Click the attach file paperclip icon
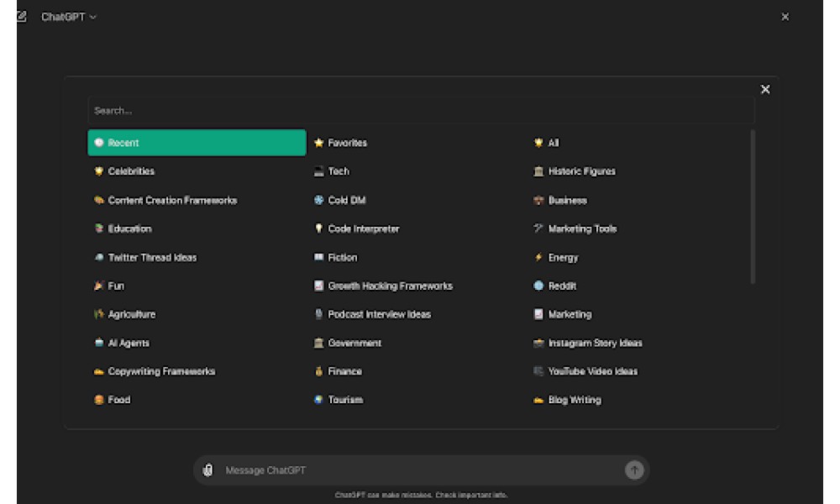840x504 pixels. coord(207,470)
